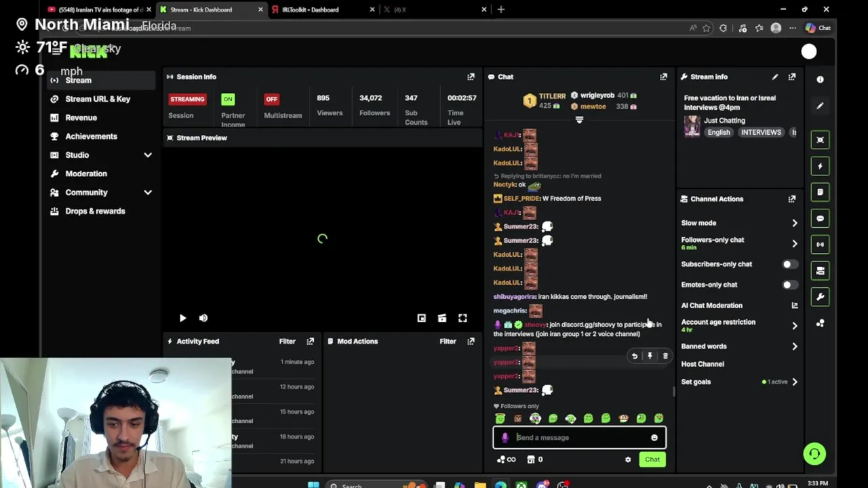Play the stream preview
Viewport: 868px width, 488px height.
click(x=182, y=318)
